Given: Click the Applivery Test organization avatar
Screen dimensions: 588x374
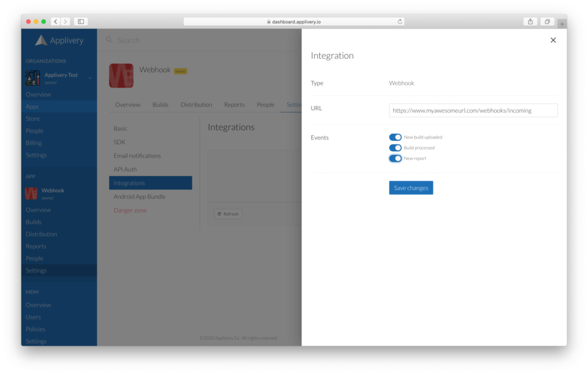Looking at the screenshot, I should point(32,77).
